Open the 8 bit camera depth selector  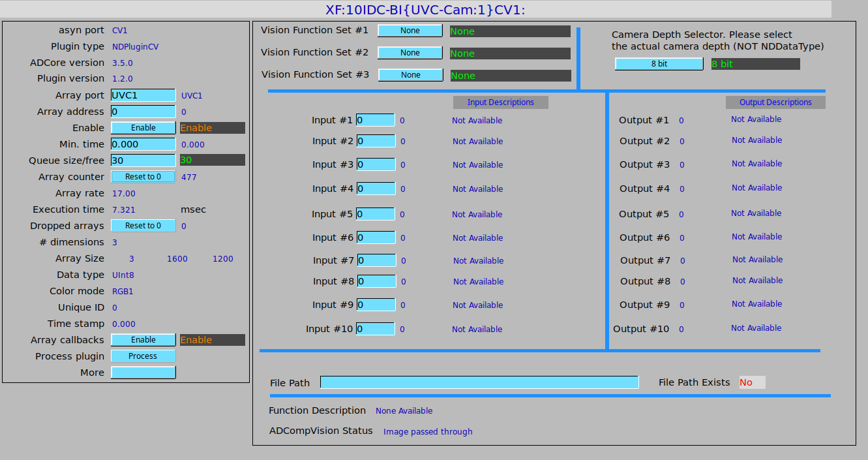click(659, 64)
